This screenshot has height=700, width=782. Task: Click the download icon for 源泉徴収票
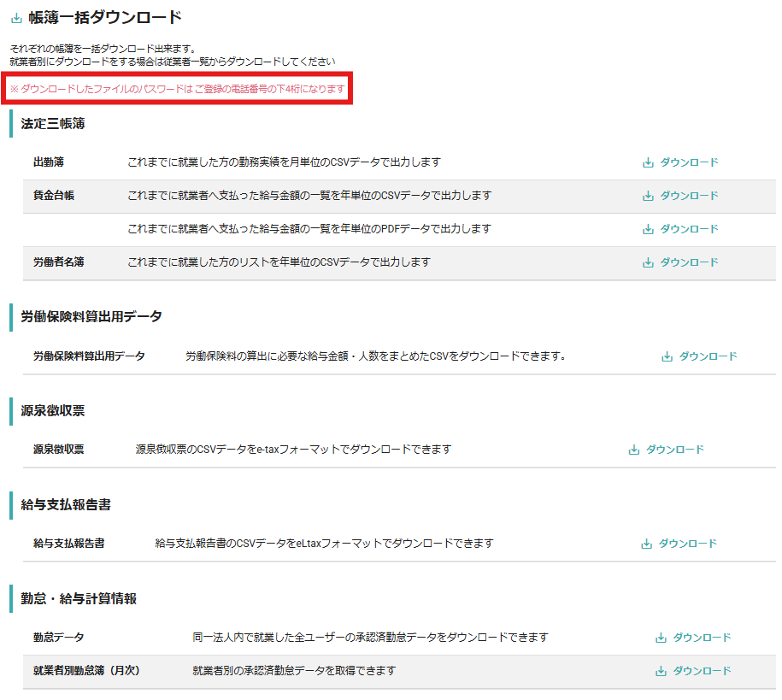point(634,450)
